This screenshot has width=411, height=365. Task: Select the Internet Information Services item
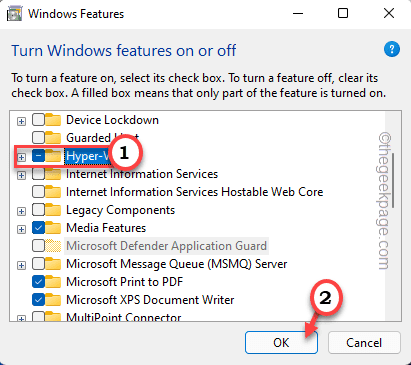click(x=142, y=174)
